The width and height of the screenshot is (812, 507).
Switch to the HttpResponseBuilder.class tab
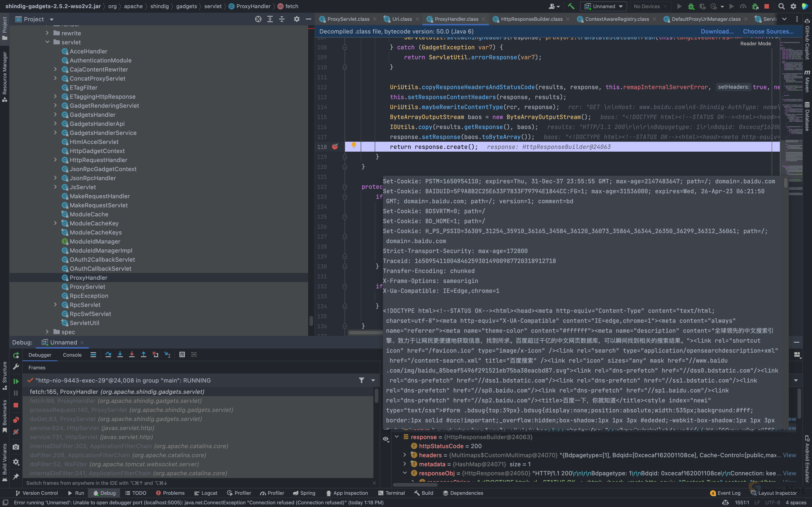pos(532,19)
